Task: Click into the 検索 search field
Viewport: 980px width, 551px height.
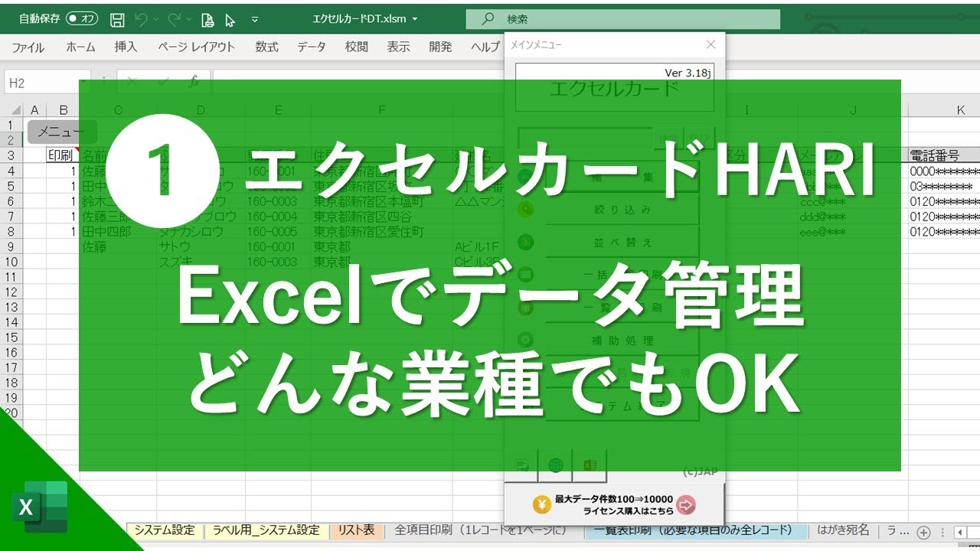Action: 622,19
